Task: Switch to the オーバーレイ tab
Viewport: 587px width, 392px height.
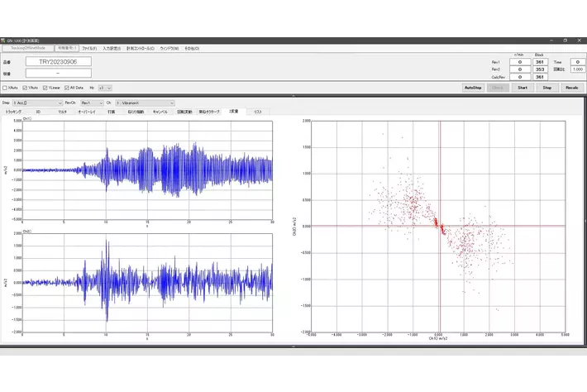Action: pyautogui.click(x=87, y=111)
